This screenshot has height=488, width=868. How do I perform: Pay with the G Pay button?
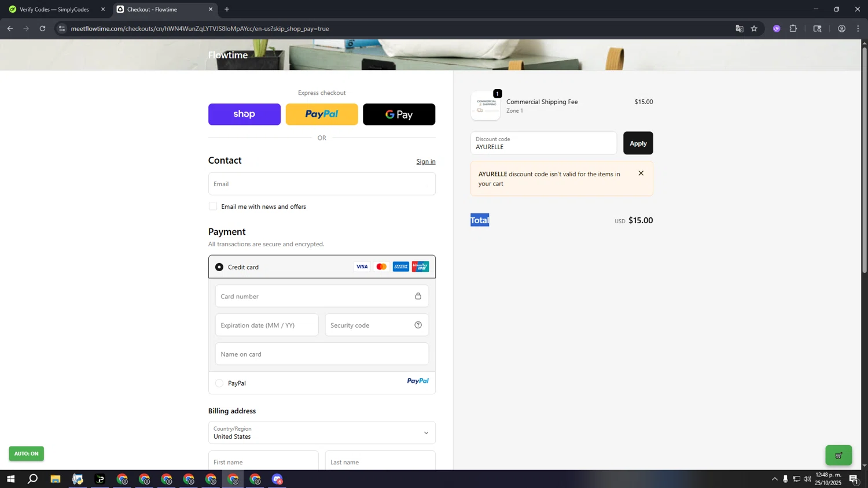tap(399, 114)
